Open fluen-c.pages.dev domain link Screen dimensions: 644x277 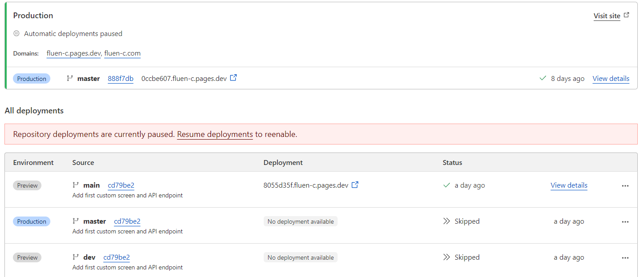click(x=73, y=53)
